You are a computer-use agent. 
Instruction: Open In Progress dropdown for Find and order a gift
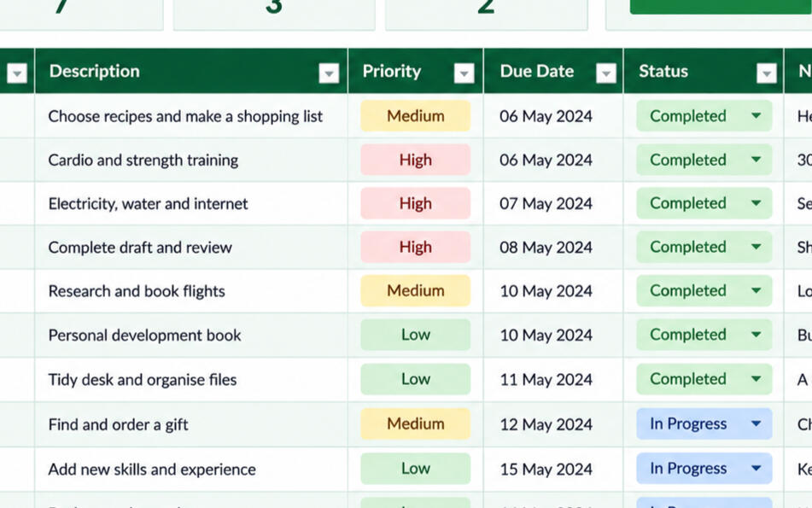[x=756, y=423]
